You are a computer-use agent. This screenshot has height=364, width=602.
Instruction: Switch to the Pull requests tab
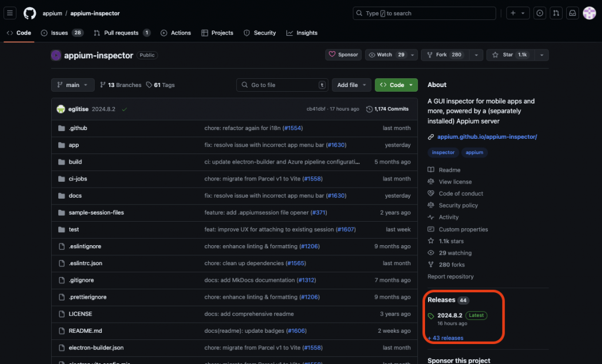point(122,33)
